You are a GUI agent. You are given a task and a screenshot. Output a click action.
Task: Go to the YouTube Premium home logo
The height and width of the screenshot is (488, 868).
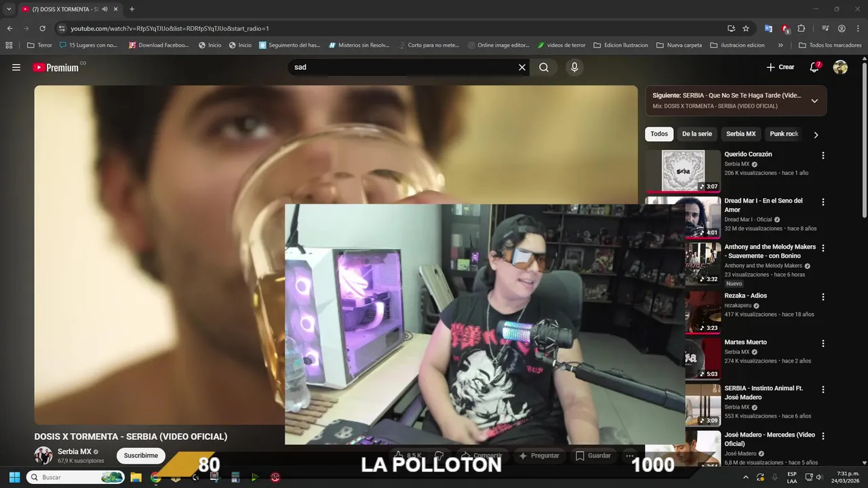pos(57,67)
